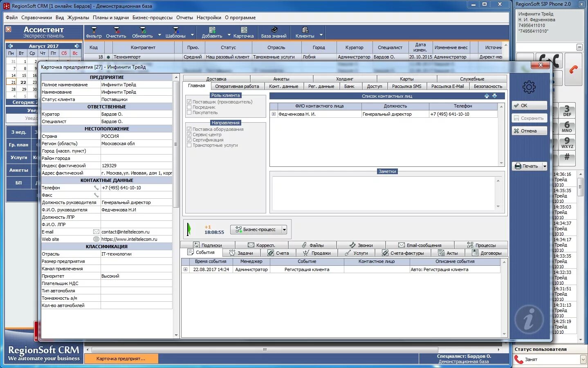Toggle Поставка оборудования checkbox
This screenshot has height=368, width=588.
[189, 129]
